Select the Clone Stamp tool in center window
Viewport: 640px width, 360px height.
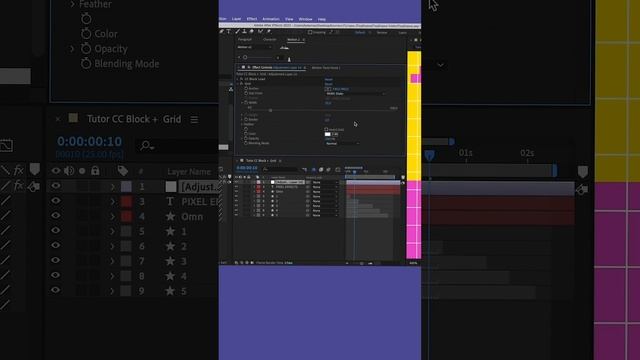(244, 31)
